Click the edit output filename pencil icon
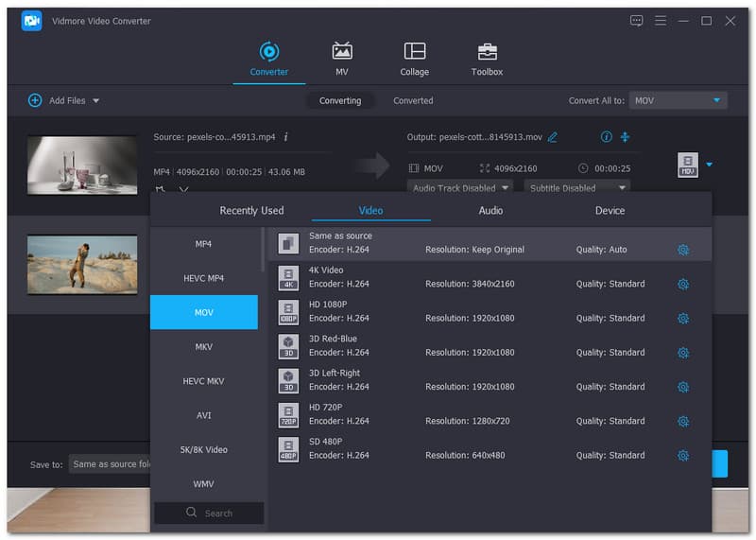Viewport: 756px width, 540px height. (553, 137)
